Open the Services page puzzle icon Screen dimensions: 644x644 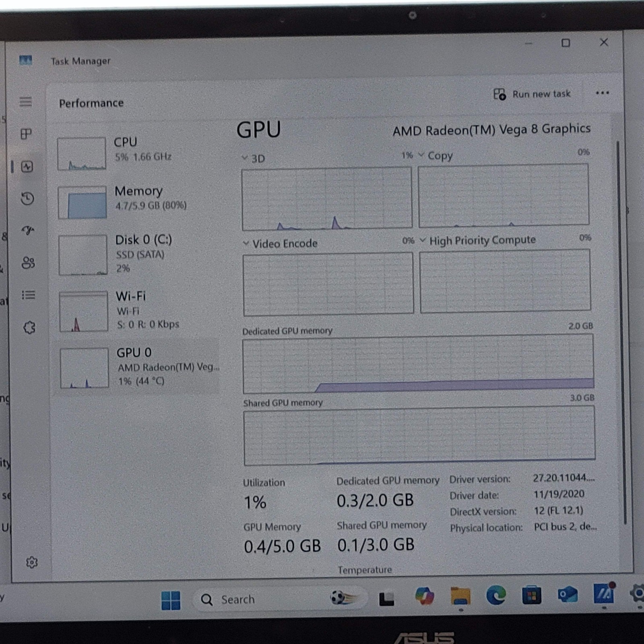(x=29, y=328)
